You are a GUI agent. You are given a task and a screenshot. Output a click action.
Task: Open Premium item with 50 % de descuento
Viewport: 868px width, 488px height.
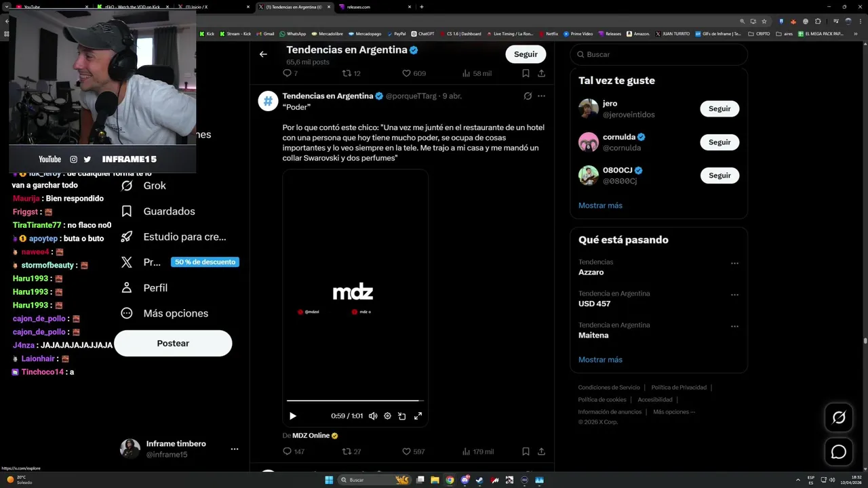click(x=179, y=262)
